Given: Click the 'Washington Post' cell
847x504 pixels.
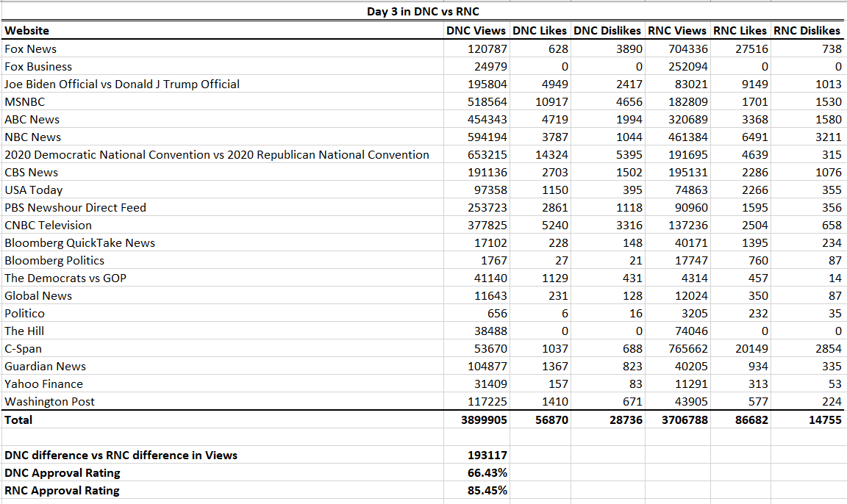Looking at the screenshot, I should (223, 401).
